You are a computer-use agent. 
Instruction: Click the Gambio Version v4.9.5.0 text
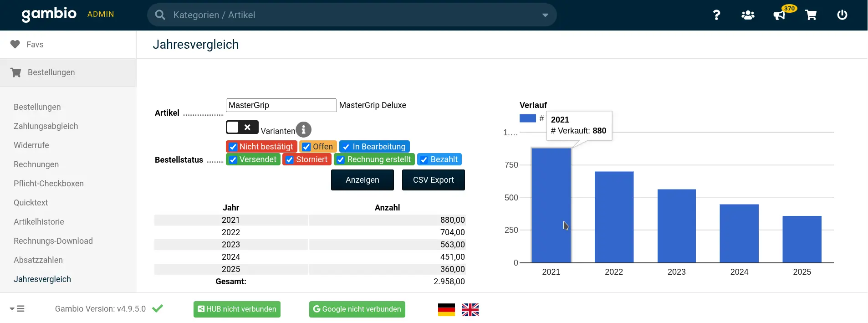100,309
